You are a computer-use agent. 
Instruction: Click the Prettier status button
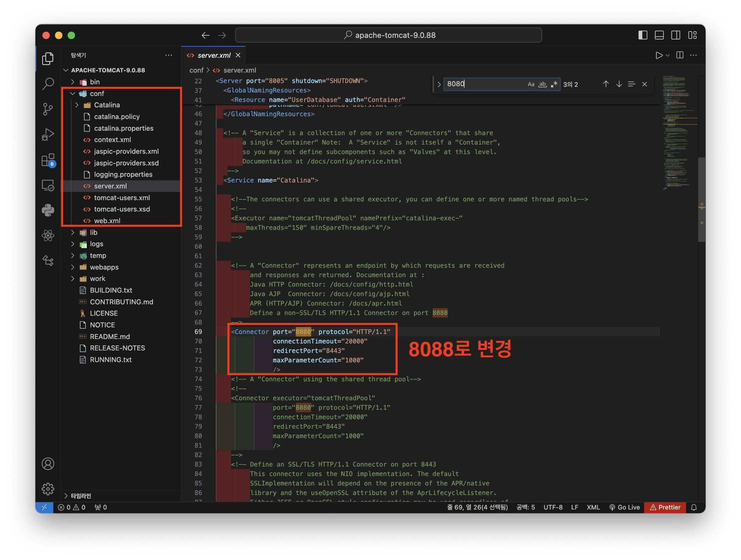[665, 507]
